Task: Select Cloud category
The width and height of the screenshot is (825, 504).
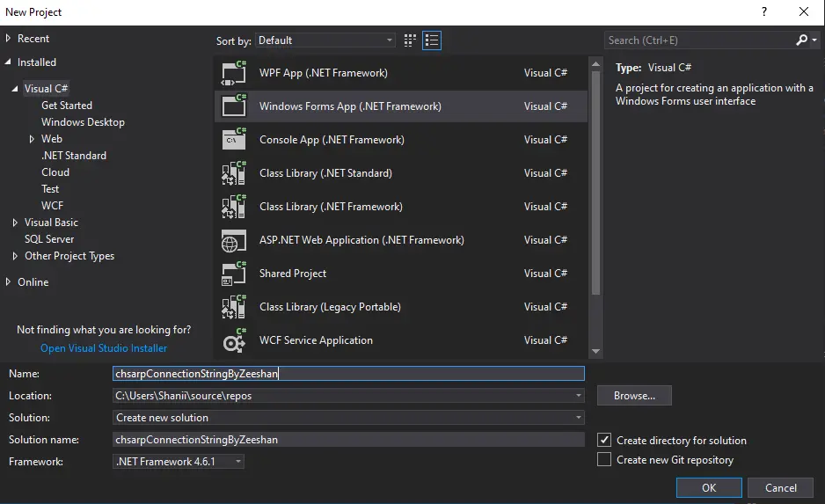Action: (55, 172)
